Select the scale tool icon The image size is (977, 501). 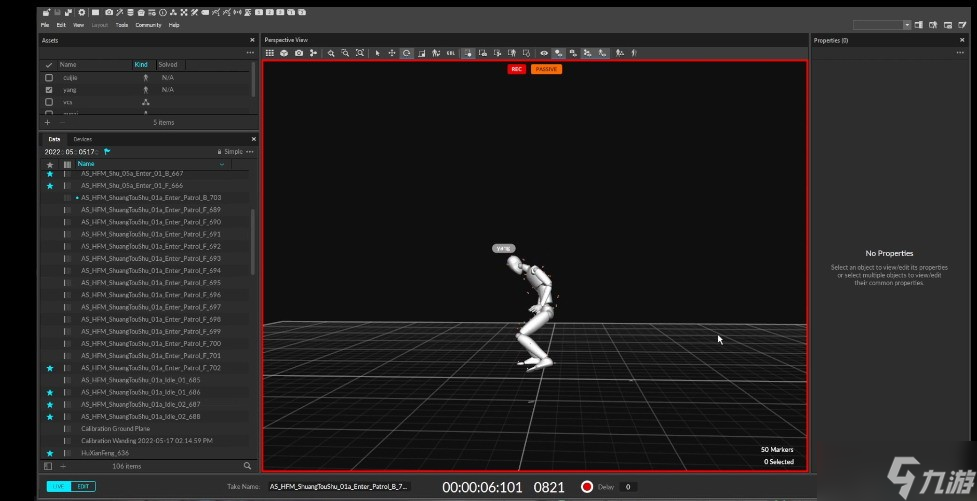click(422, 53)
